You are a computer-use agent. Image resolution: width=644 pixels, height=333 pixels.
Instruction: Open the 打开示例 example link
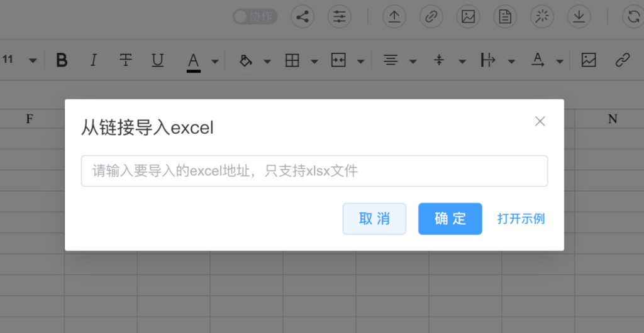521,219
